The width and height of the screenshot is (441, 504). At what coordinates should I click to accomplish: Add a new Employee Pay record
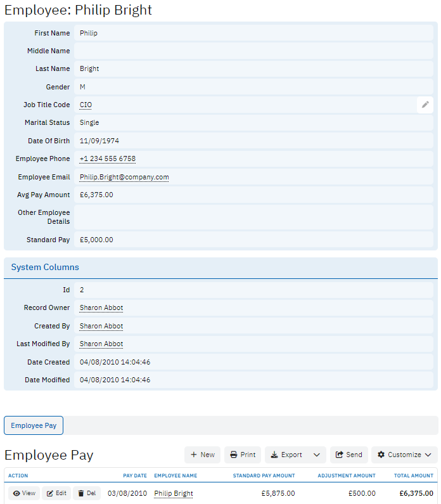tap(203, 455)
